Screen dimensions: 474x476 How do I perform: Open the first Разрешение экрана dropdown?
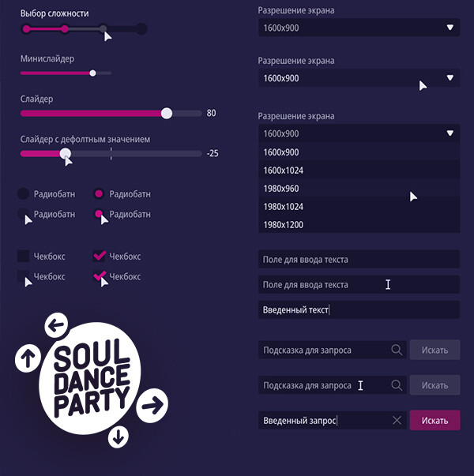tap(358, 28)
